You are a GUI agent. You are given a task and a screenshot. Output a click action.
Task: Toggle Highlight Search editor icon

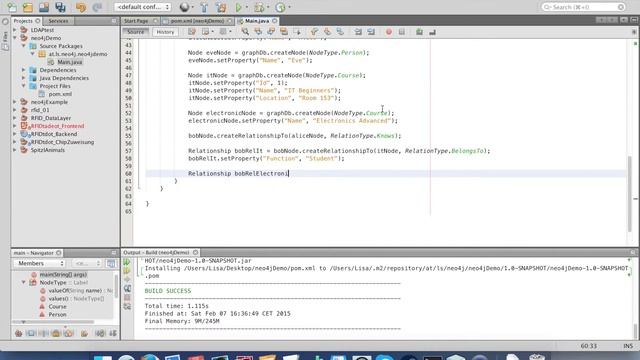pos(284,31)
